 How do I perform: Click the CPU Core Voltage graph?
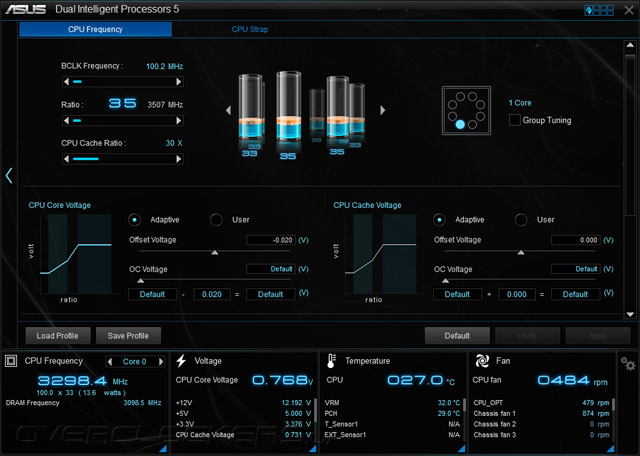[76, 253]
